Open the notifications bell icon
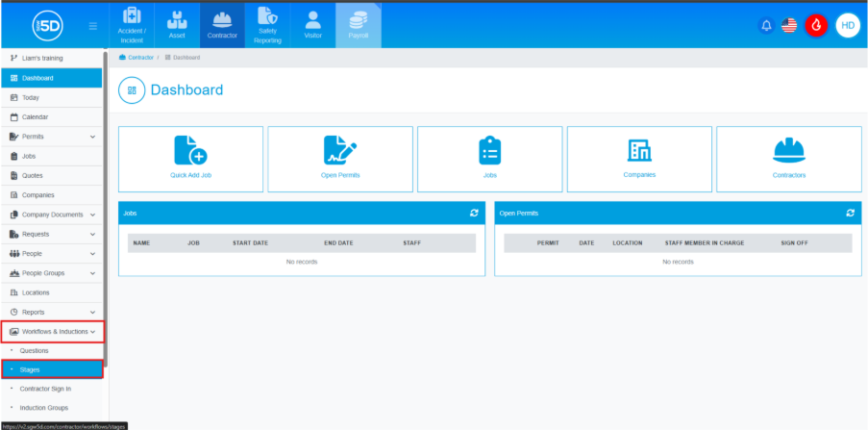This screenshot has width=868, height=430. pyautogui.click(x=766, y=26)
